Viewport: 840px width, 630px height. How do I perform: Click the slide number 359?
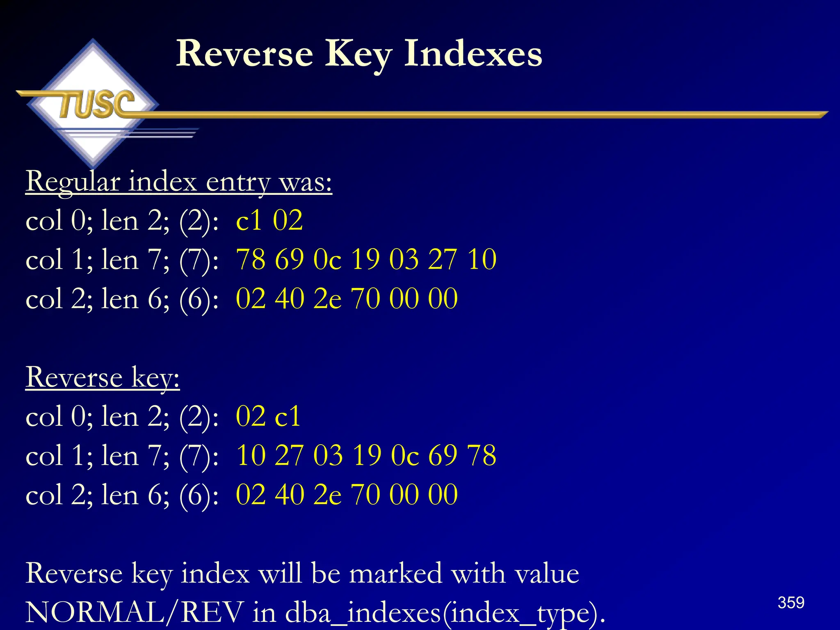pos(791,603)
